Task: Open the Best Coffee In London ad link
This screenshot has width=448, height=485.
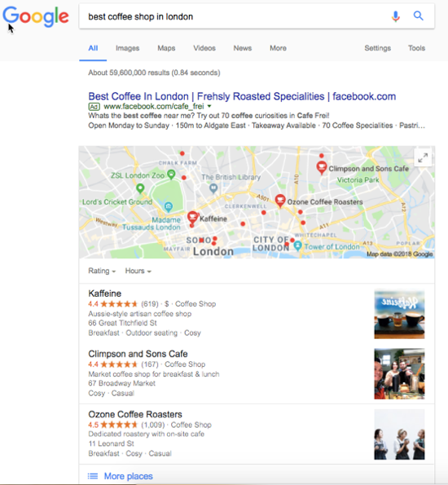Action: pos(242,96)
